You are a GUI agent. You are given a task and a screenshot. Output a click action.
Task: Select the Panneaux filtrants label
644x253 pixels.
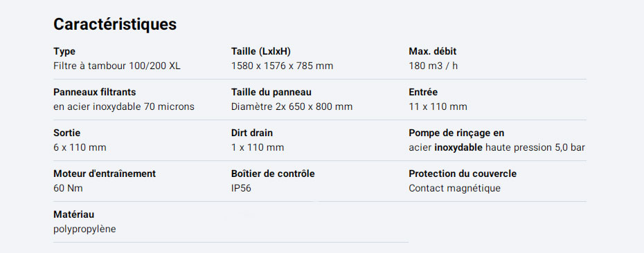(x=94, y=92)
